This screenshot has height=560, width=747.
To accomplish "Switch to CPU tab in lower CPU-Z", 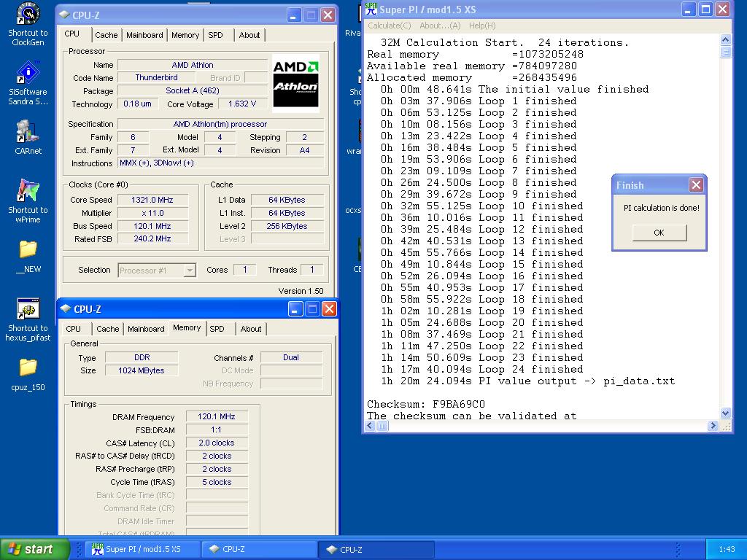I will click(x=74, y=329).
